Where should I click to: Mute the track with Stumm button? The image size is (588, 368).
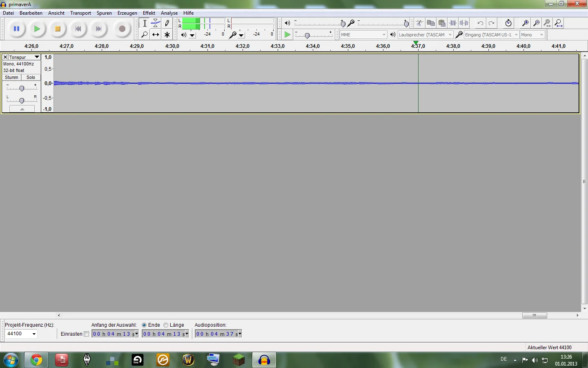click(11, 77)
